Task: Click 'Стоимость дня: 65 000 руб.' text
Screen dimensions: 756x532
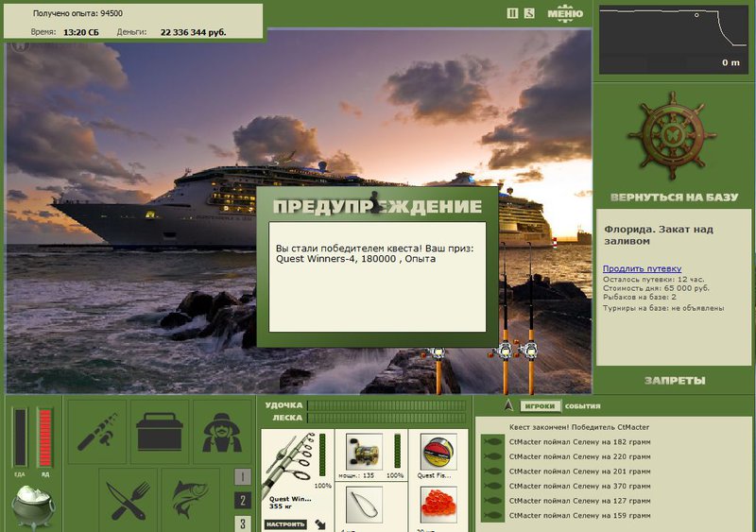Action: [656, 288]
